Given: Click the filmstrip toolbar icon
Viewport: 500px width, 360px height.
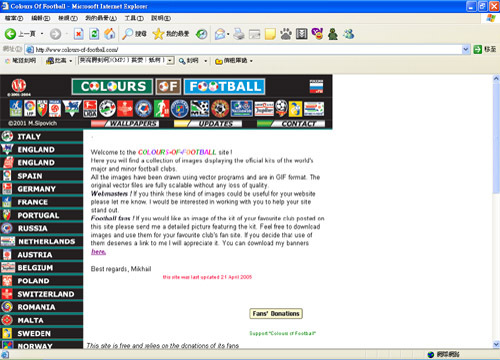Looking at the screenshot, I should click(x=301, y=34).
